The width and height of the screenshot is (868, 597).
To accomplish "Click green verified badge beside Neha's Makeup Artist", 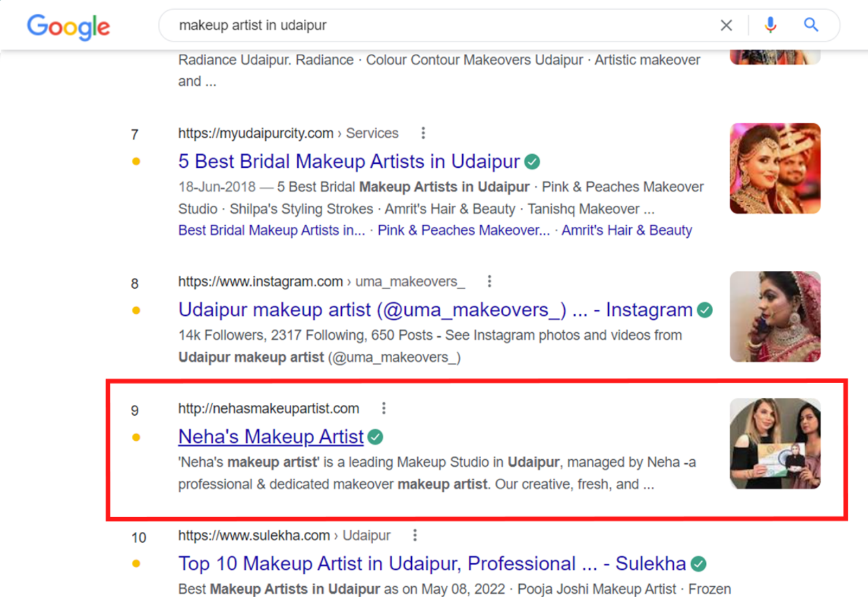I will click(x=375, y=437).
